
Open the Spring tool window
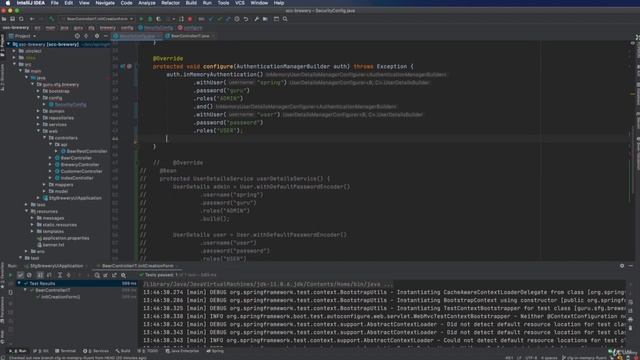point(215,351)
